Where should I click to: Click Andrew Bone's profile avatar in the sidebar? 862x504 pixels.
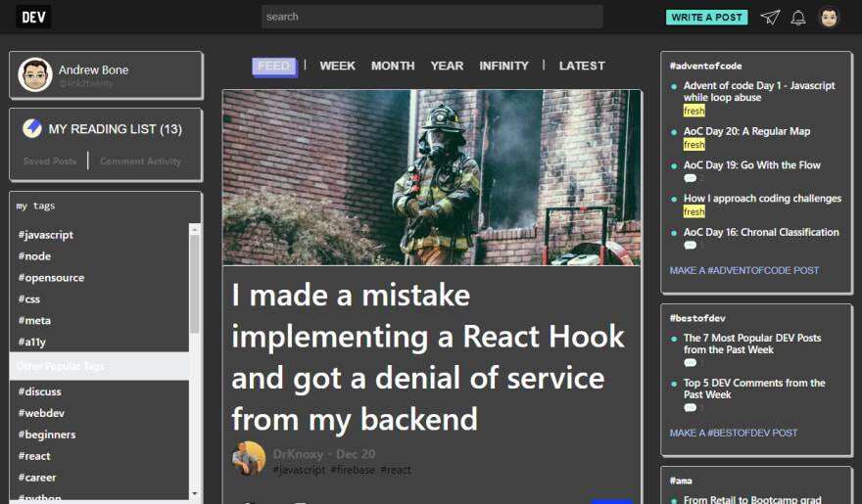point(35,74)
